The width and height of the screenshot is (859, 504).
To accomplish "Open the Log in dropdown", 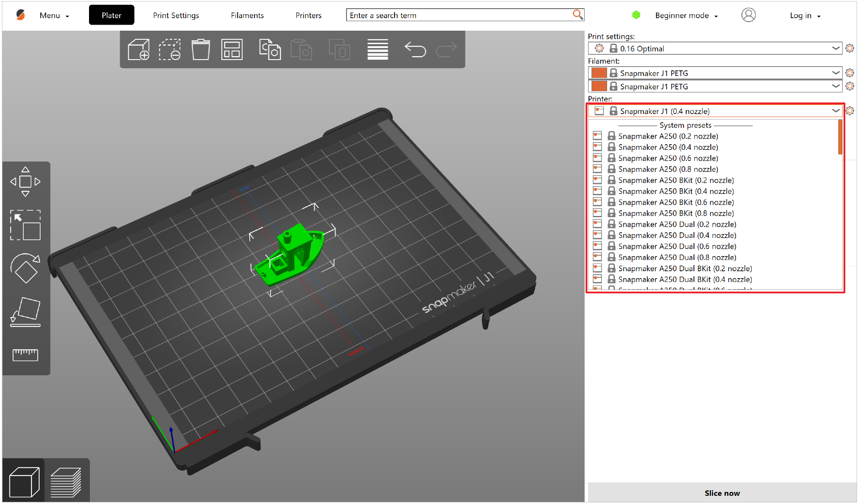I will click(x=805, y=16).
